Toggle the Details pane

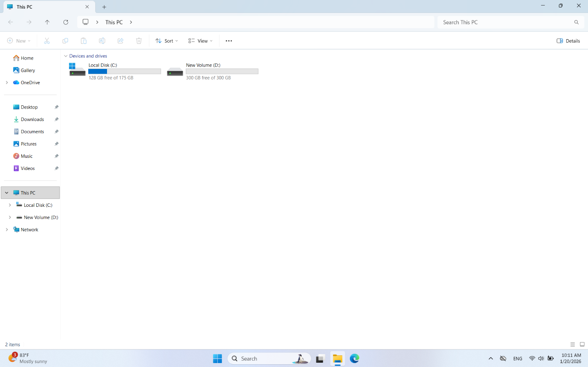pos(568,41)
